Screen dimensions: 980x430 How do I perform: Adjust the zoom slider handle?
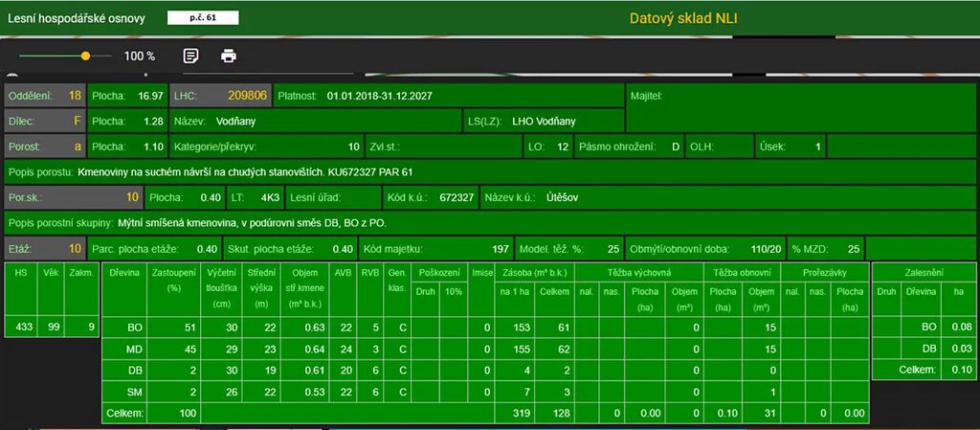click(85, 57)
